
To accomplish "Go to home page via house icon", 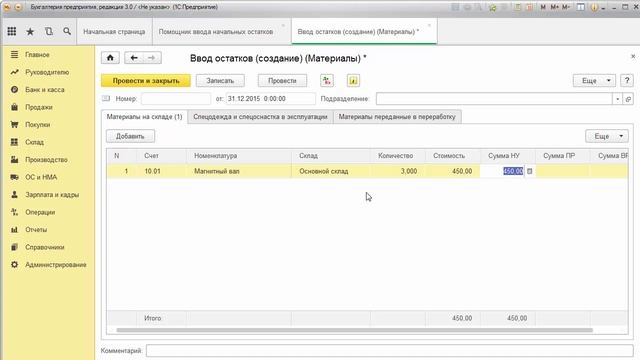I will tap(110, 58).
